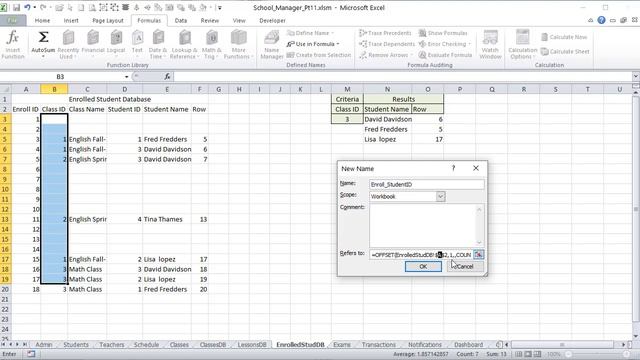Select criteria cell M3 with value 3
640x360 pixels.
click(347, 119)
